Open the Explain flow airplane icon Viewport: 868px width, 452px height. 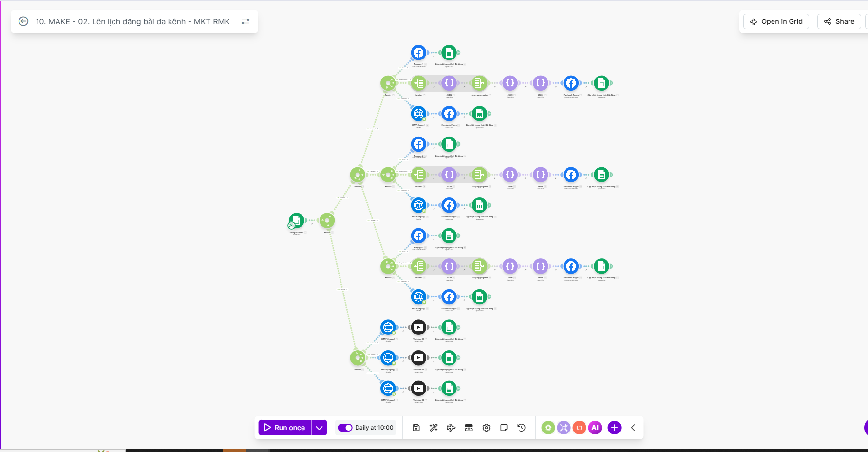tap(451, 428)
